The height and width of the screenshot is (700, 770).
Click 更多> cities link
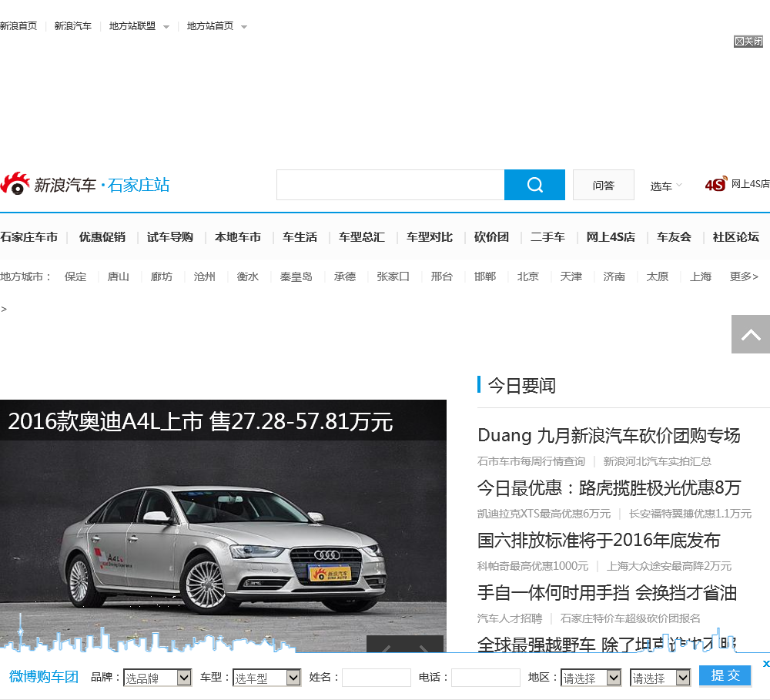click(x=744, y=276)
